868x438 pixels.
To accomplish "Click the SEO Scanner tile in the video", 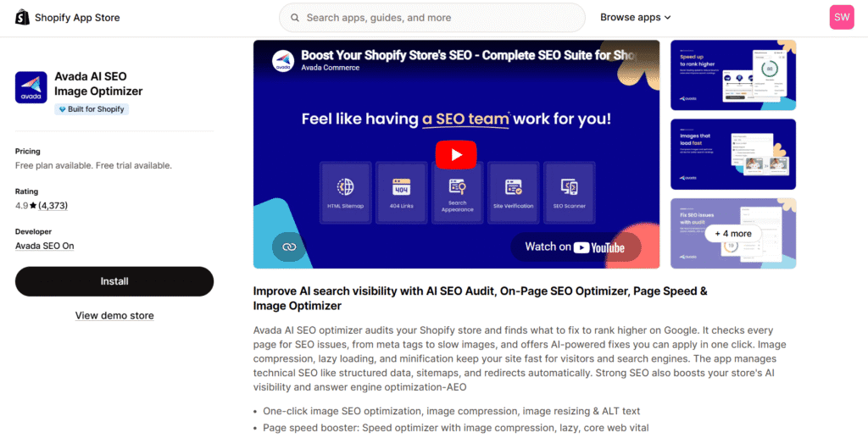I will pyautogui.click(x=569, y=192).
